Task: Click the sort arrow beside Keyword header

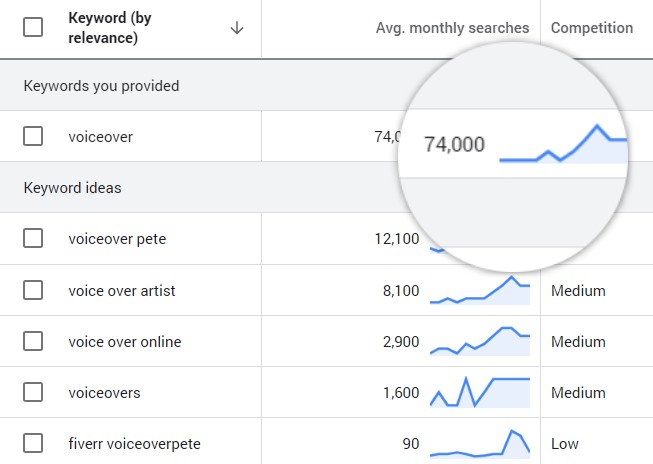Action: (237, 28)
